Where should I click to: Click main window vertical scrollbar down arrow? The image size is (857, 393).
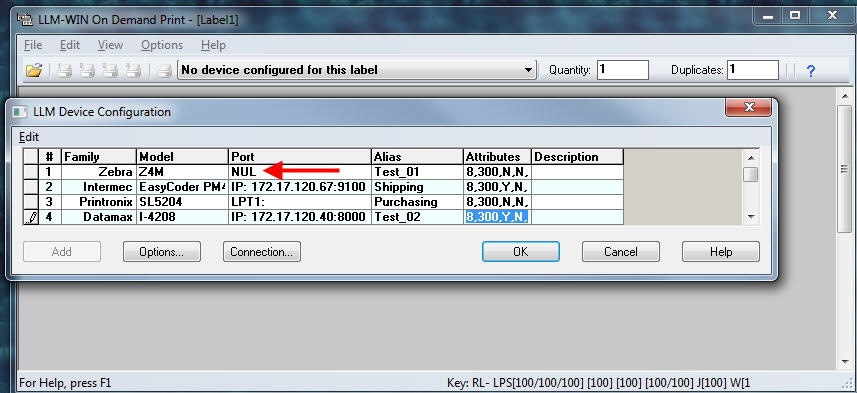pos(844,362)
